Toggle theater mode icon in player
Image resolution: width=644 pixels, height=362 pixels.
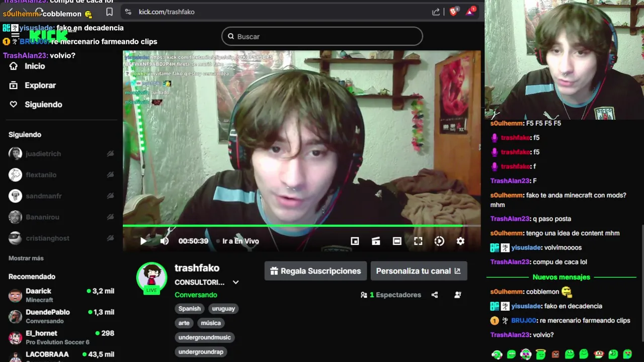(397, 241)
